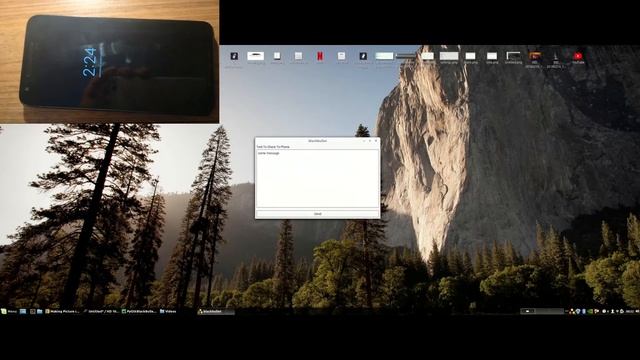Switch to the Untitled HD taskbar window

coord(101,311)
